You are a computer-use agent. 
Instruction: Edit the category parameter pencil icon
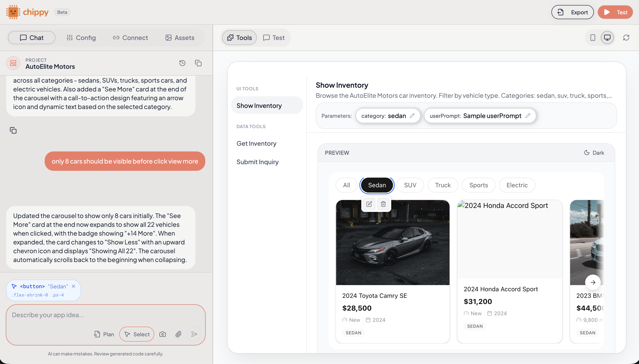[412, 115]
